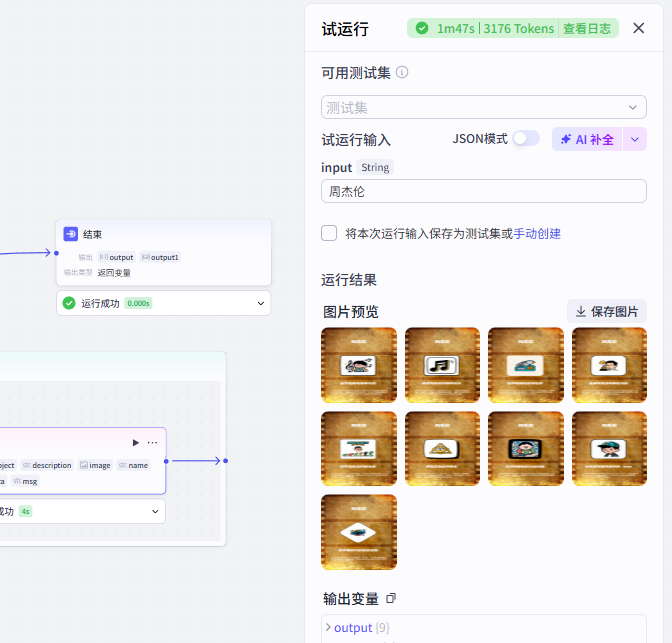Screen dimensions: 672x643
Task: Click the 手动创建 link
Action: (537, 234)
